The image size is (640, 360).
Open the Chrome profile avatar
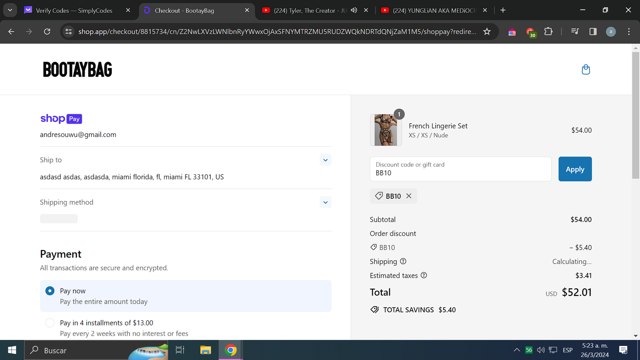coord(611,31)
